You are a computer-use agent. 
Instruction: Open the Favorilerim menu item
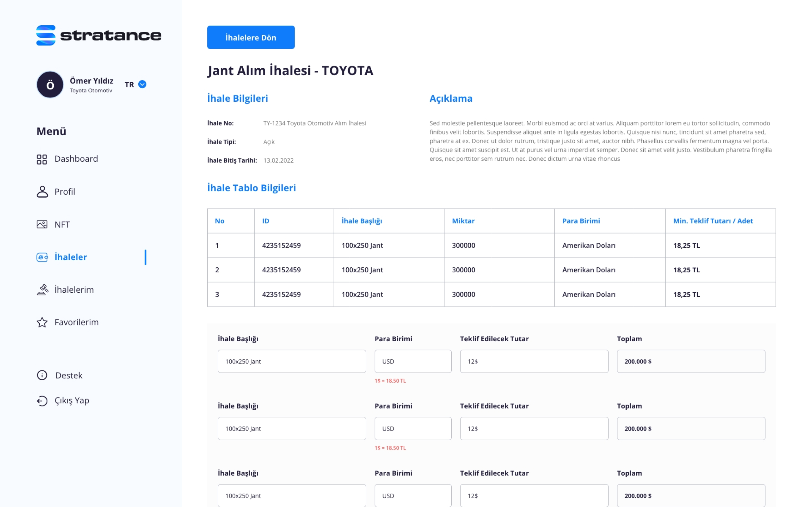pyautogui.click(x=77, y=322)
